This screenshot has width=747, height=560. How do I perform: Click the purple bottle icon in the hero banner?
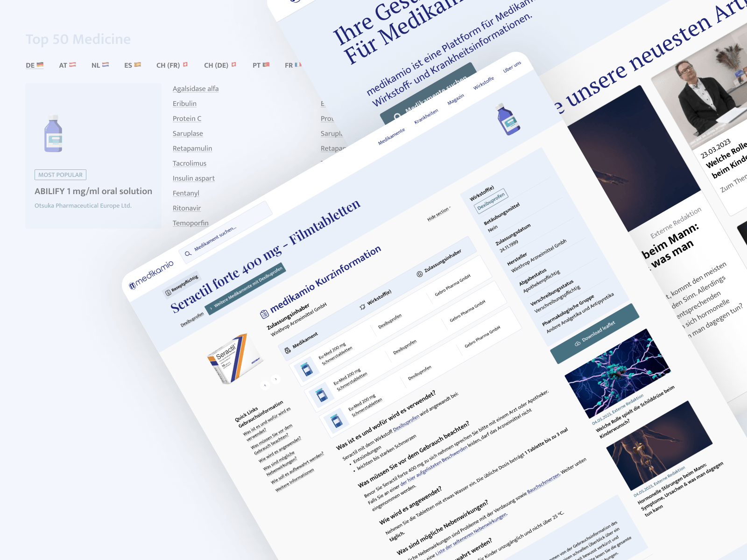tap(508, 119)
